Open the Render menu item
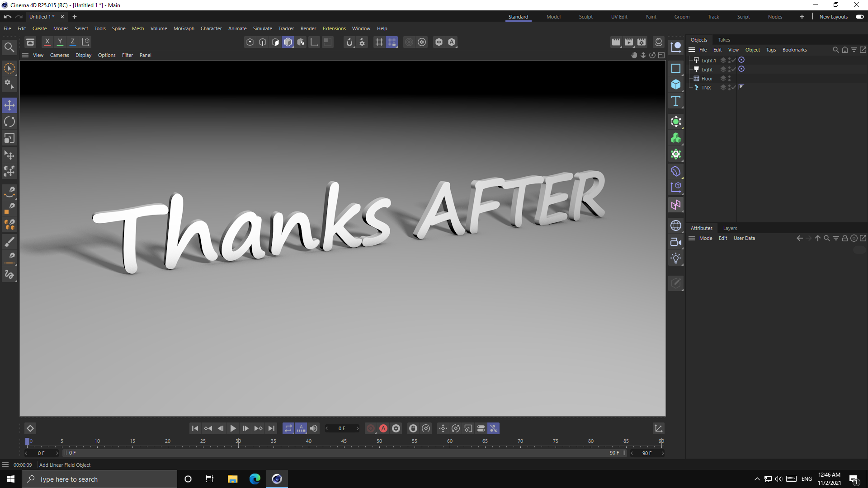868x488 pixels. pyautogui.click(x=309, y=28)
